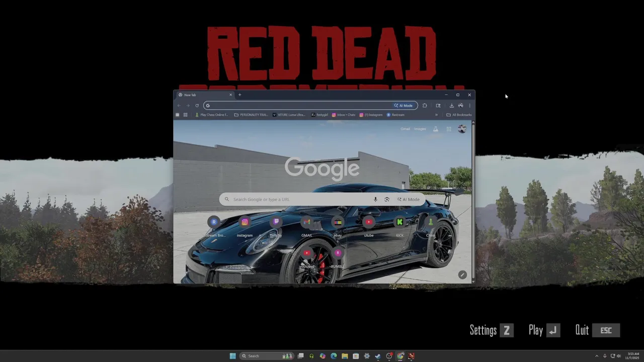Click the Chrome forward arrow button
The height and width of the screenshot is (362, 644).
click(x=188, y=106)
